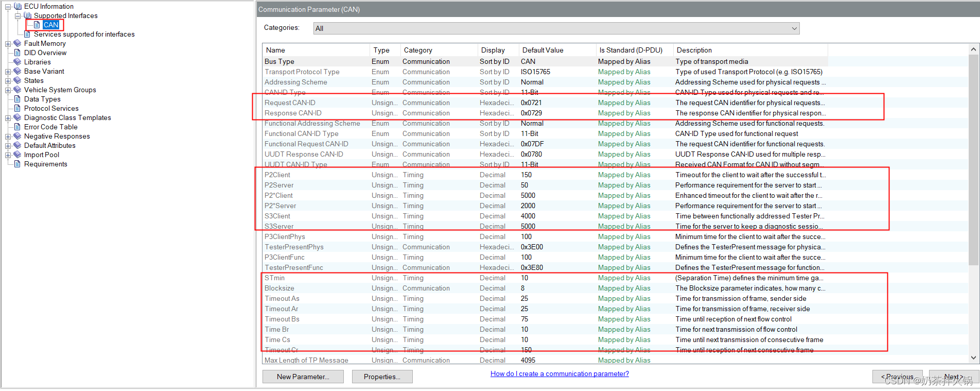Click the Libraries stack icon

(x=17, y=62)
